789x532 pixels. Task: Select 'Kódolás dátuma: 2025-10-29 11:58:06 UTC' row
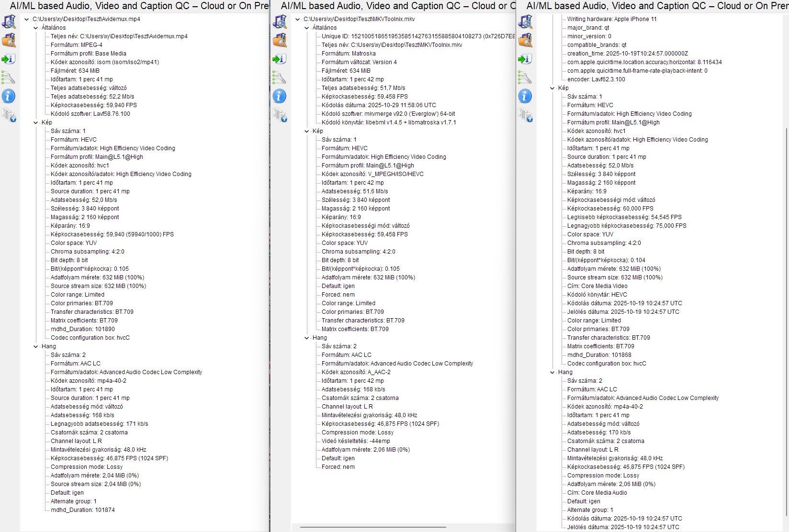tap(379, 105)
